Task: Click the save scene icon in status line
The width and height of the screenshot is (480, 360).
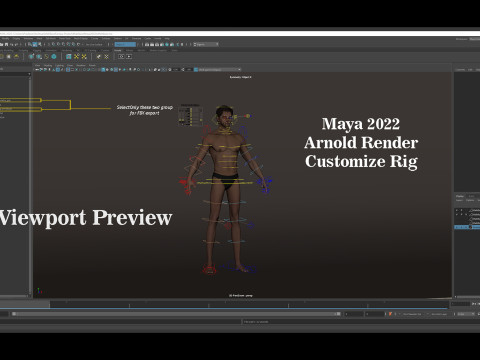Action: click(6, 44)
